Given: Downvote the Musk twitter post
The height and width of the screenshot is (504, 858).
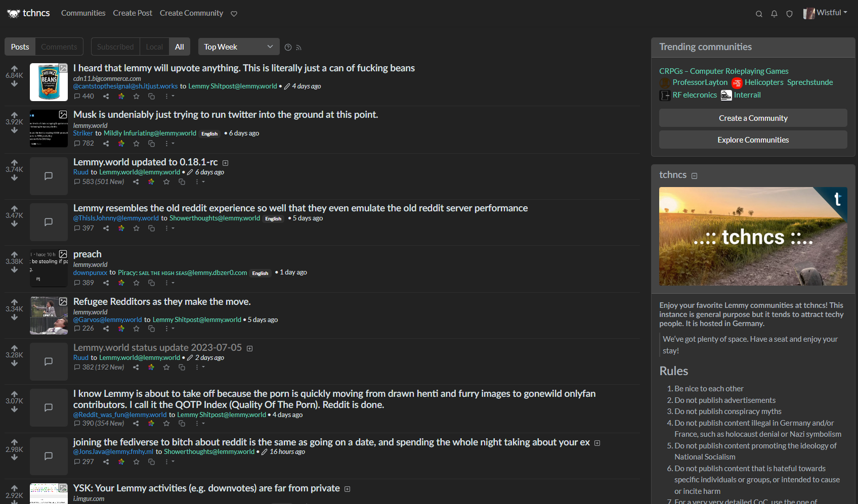Looking at the screenshot, I should click(14, 130).
